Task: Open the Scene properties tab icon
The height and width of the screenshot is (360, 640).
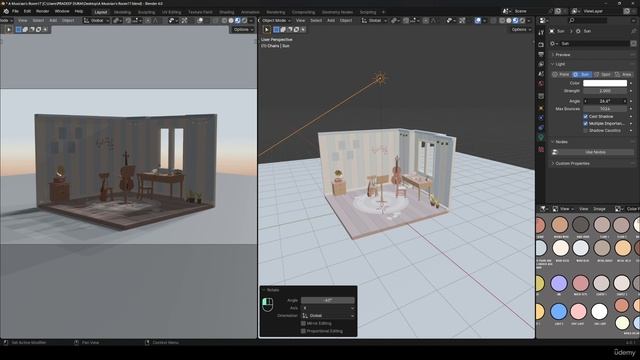Action: tap(541, 74)
